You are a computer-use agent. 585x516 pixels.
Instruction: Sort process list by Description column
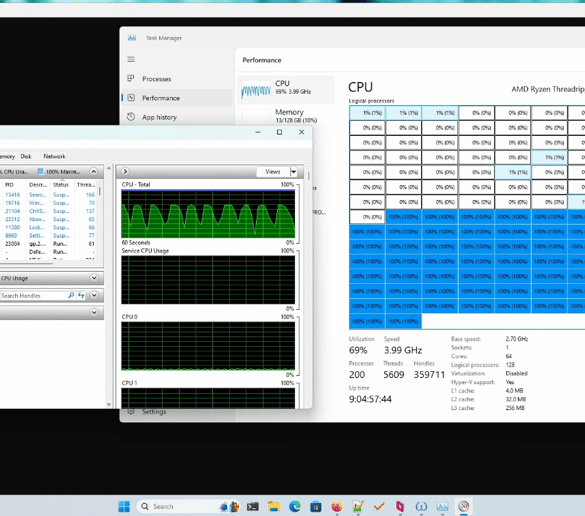pyautogui.click(x=38, y=185)
